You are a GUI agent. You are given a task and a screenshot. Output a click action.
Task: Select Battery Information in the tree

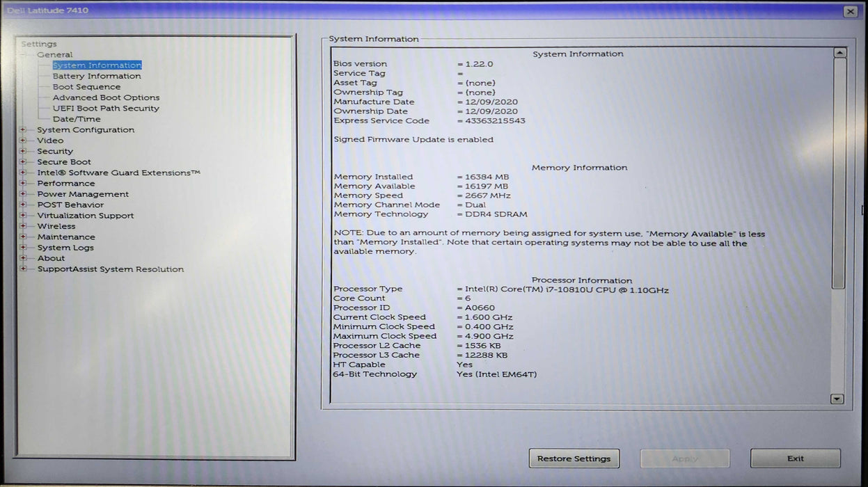[x=96, y=77]
